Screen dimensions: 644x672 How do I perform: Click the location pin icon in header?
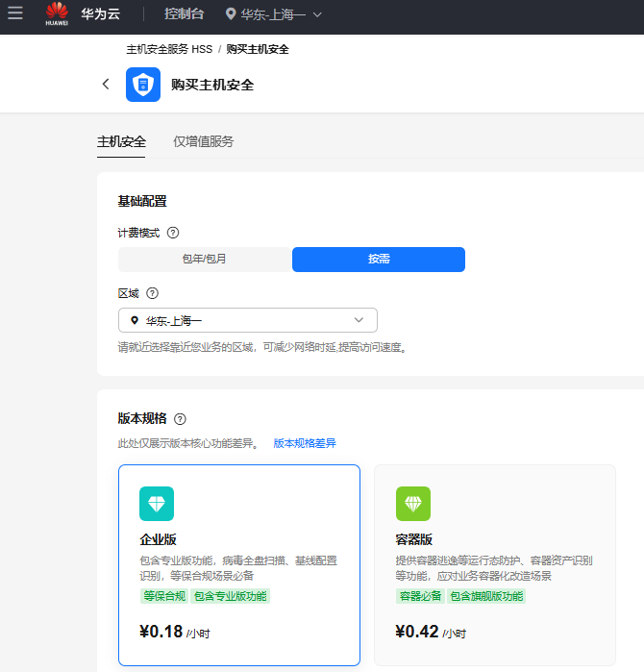[x=231, y=14]
